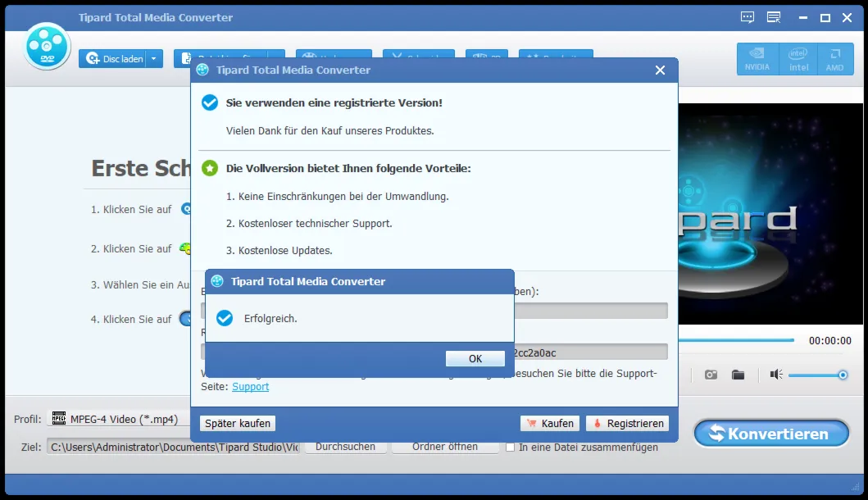
Task: Minimize the main window
Action: click(x=802, y=18)
